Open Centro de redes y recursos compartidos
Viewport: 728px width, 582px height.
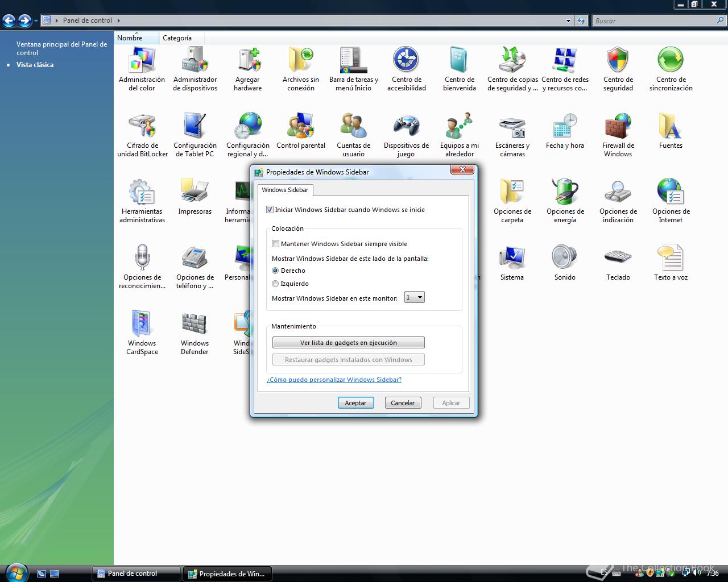(x=565, y=69)
